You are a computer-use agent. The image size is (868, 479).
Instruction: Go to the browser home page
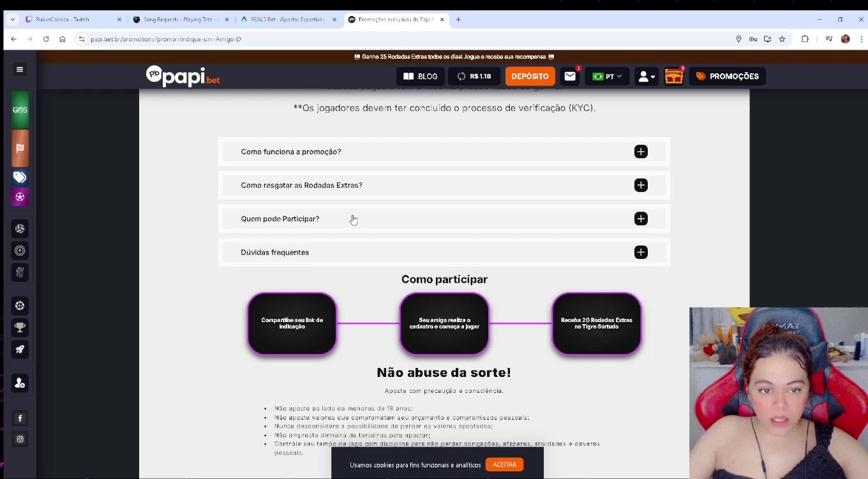pos(62,39)
